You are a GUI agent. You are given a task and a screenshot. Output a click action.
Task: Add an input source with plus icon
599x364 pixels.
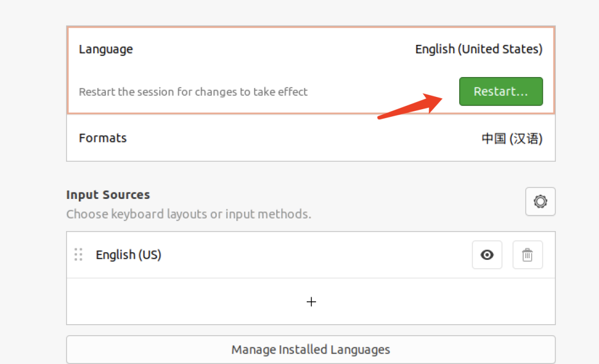pyautogui.click(x=311, y=302)
